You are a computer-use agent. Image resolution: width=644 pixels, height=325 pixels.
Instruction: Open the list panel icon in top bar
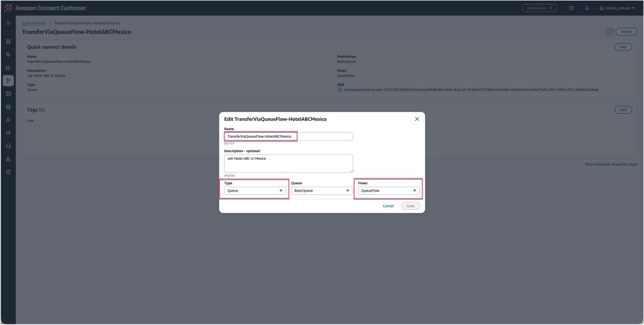pyautogui.click(x=571, y=8)
